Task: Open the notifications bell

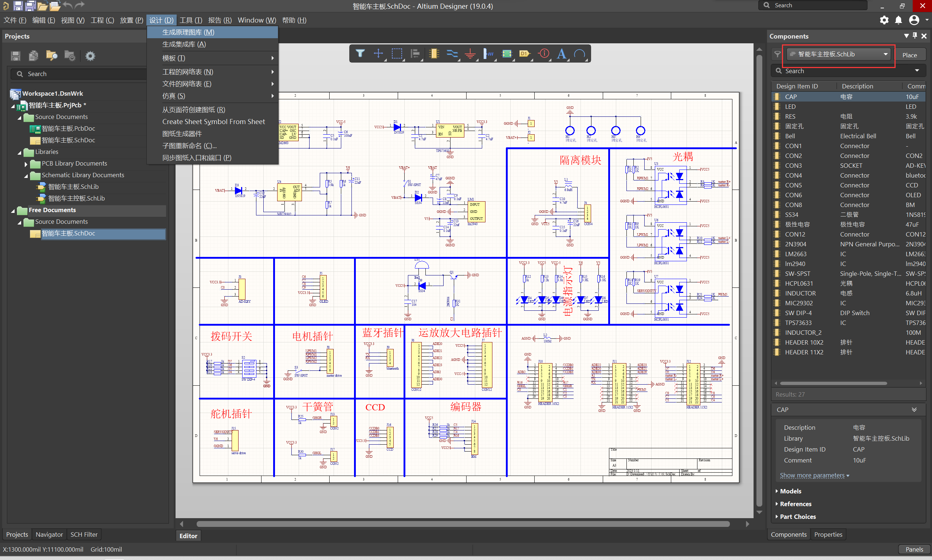Action: point(899,20)
